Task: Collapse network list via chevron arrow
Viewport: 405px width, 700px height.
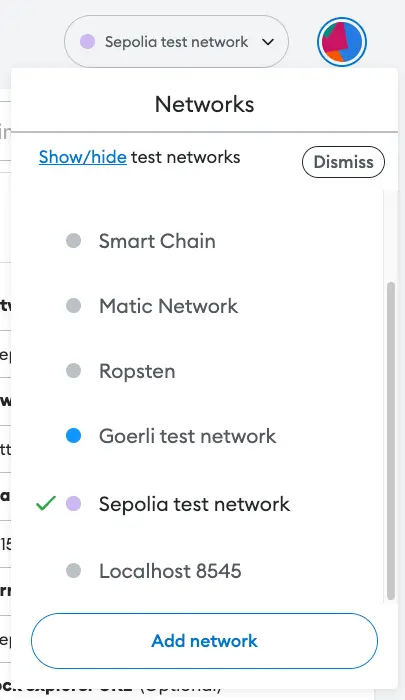Action: (268, 42)
